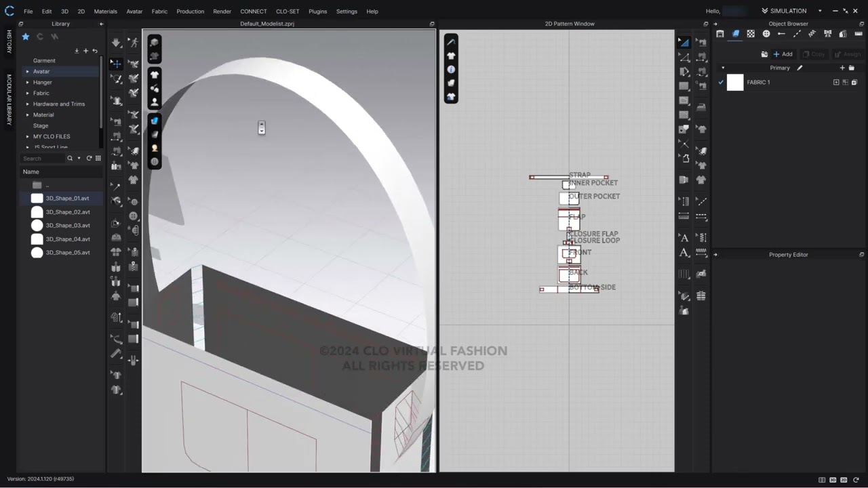Image resolution: width=868 pixels, height=488 pixels.
Task: Click the CONNECT menu link
Action: [253, 12]
